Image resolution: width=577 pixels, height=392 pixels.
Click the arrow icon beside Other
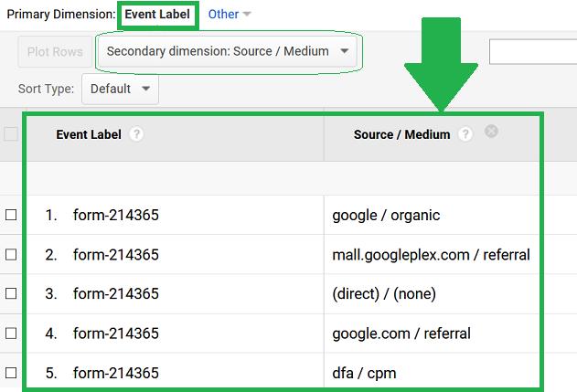[x=247, y=14]
